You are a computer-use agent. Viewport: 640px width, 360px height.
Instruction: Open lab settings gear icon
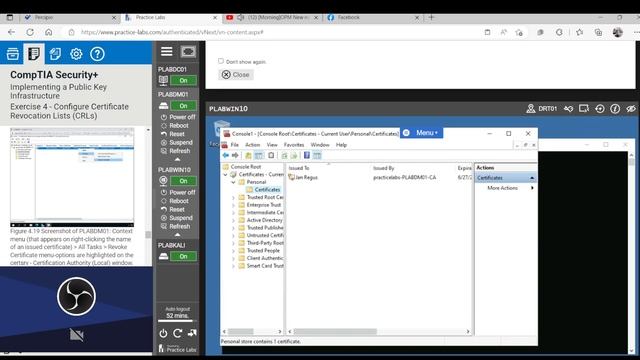(76, 54)
